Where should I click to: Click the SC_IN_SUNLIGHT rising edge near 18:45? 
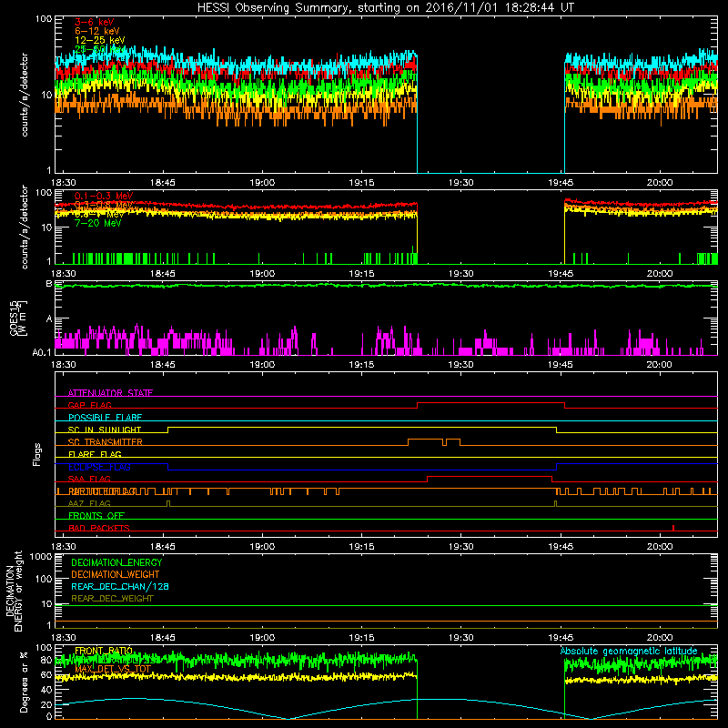point(167,430)
